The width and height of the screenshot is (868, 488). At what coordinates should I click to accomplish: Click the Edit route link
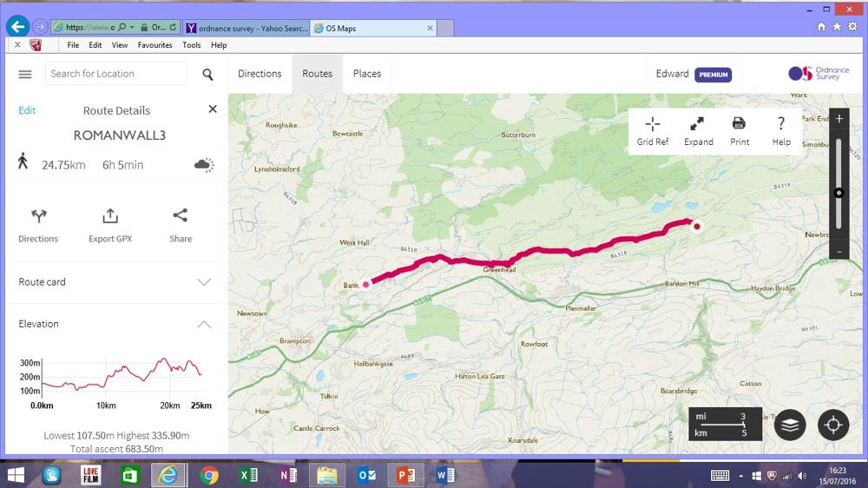click(27, 110)
